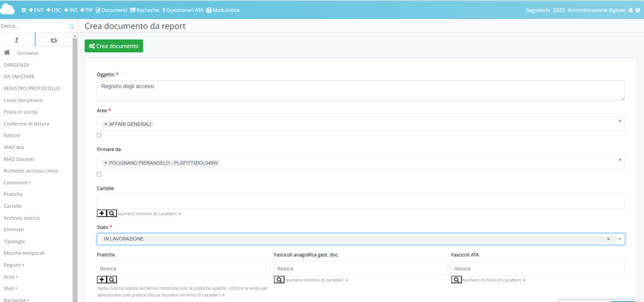Click Fascicoli ATA Ricerca field

click(x=538, y=268)
